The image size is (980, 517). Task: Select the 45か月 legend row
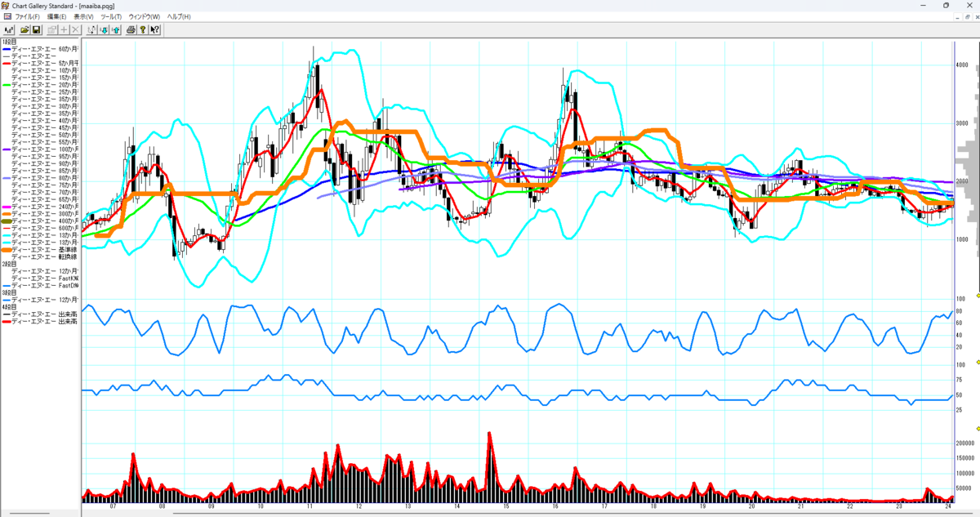click(45, 128)
